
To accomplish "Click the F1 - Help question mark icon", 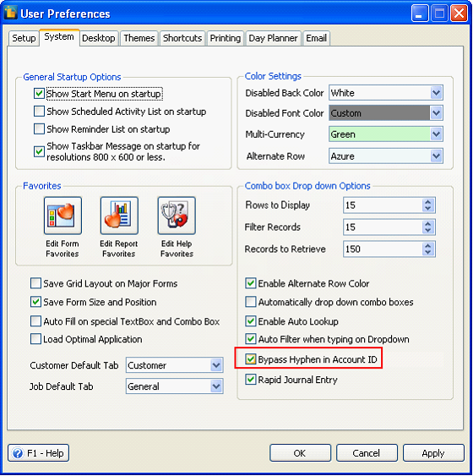I will click(17, 453).
